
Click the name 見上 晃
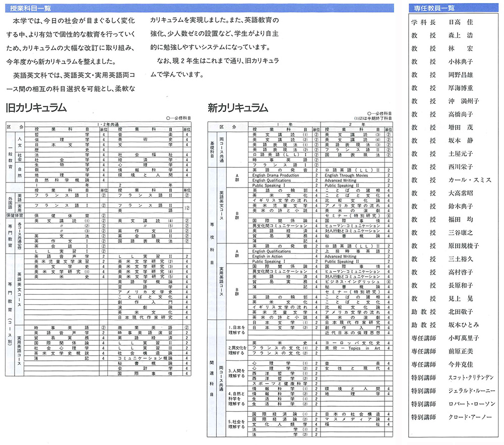[461, 299]
